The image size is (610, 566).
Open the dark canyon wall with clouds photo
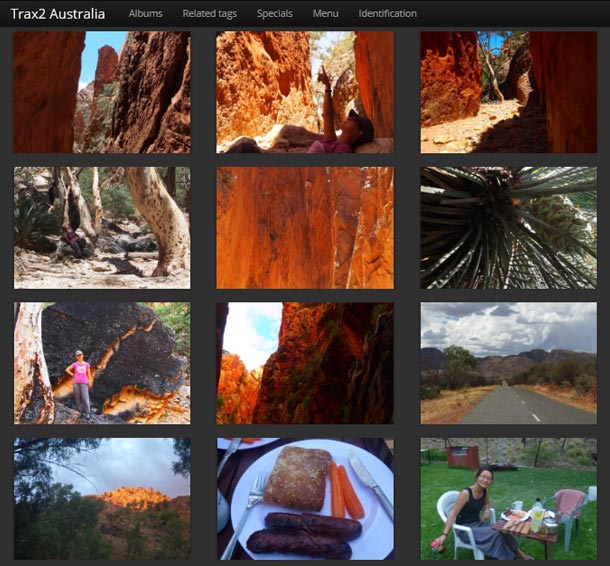[305, 363]
